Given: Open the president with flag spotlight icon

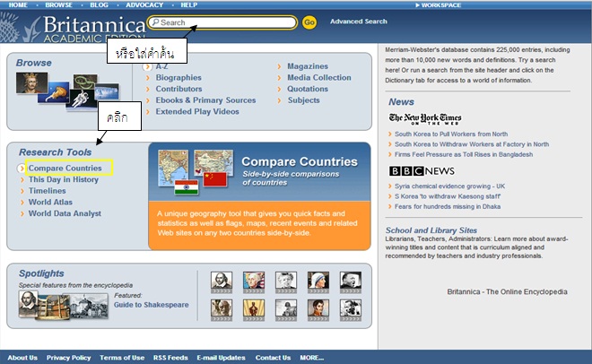Looking at the screenshot, I should point(254,282).
